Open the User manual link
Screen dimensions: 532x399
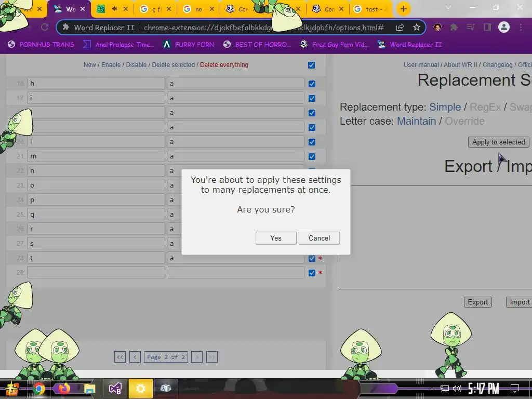click(x=421, y=65)
